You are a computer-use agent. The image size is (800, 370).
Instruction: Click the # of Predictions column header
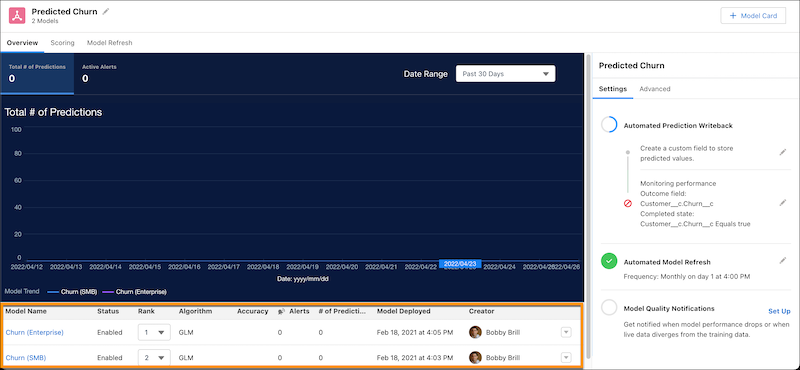[x=342, y=311]
